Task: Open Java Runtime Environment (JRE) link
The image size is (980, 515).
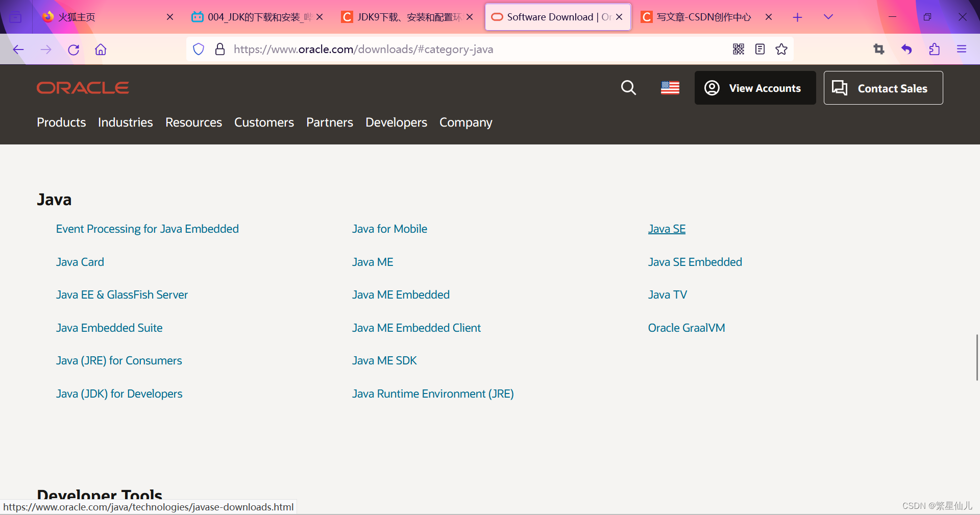Action: coord(433,394)
